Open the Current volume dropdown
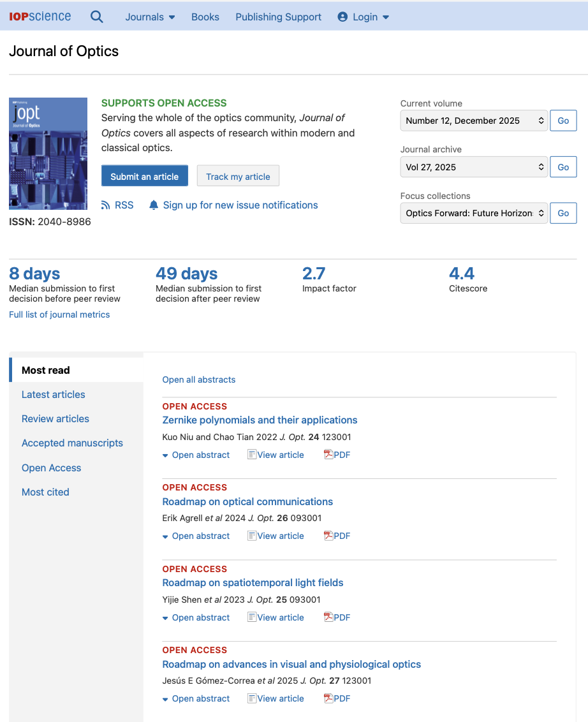 tap(474, 121)
